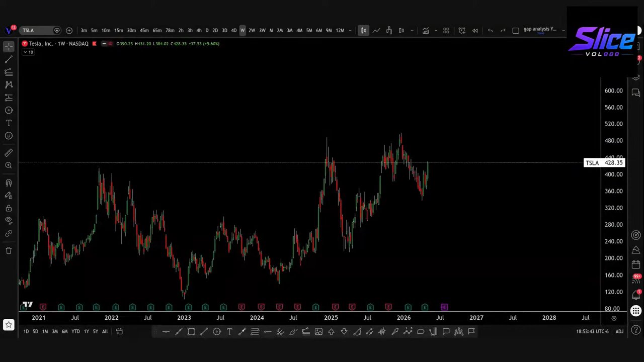Add a symbol to compare with plus icon
644x362 pixels.
(69, 31)
